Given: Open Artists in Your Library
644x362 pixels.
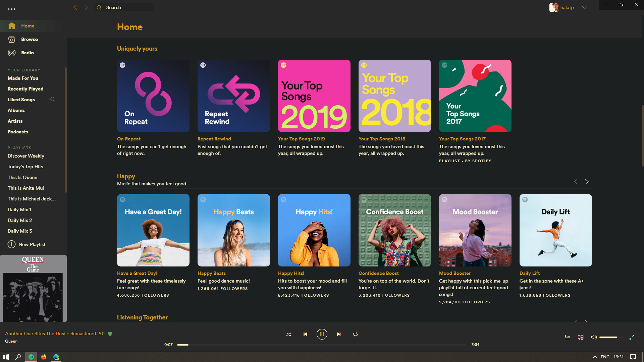Looking at the screenshot, I should [15, 121].
